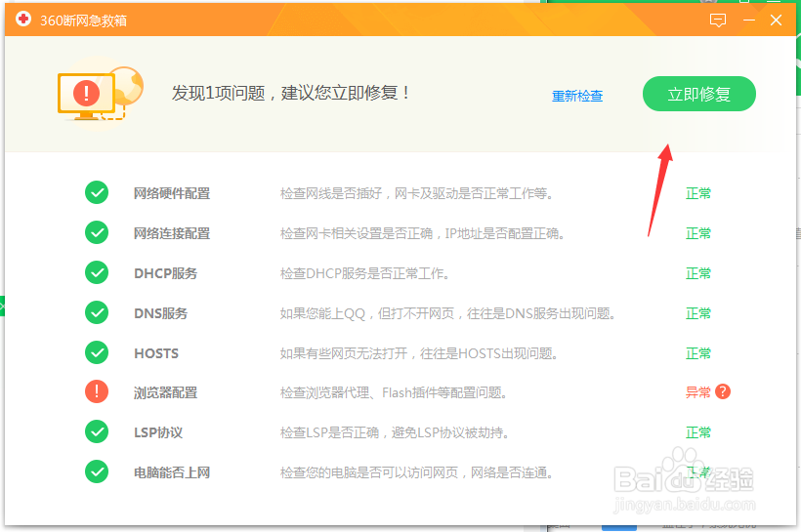The height and width of the screenshot is (532, 801).
Task: Select the HOSTS row label
Action: [156, 352]
